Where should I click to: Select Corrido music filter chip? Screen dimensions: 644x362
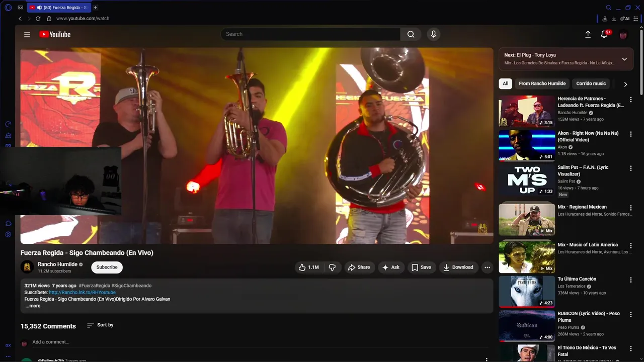[591, 83]
